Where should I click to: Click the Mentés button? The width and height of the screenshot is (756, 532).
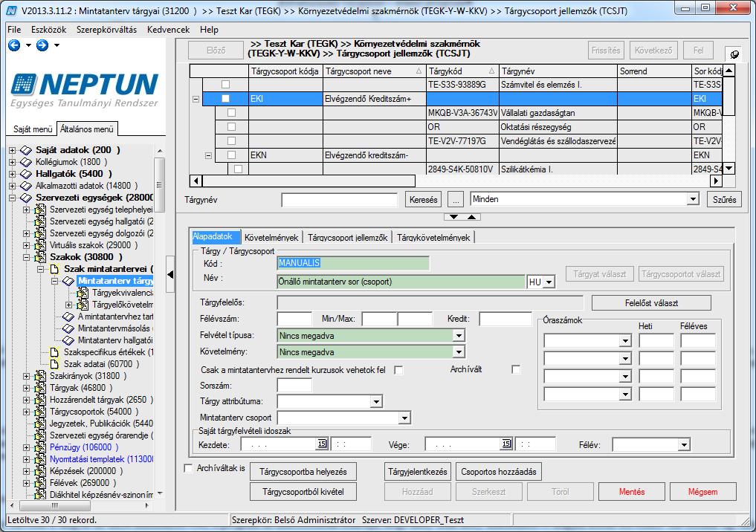tap(632, 492)
